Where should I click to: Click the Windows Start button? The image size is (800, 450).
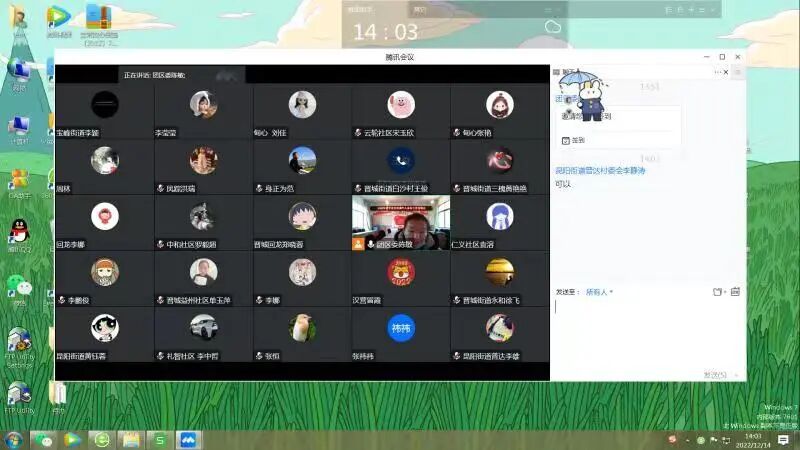(12, 440)
